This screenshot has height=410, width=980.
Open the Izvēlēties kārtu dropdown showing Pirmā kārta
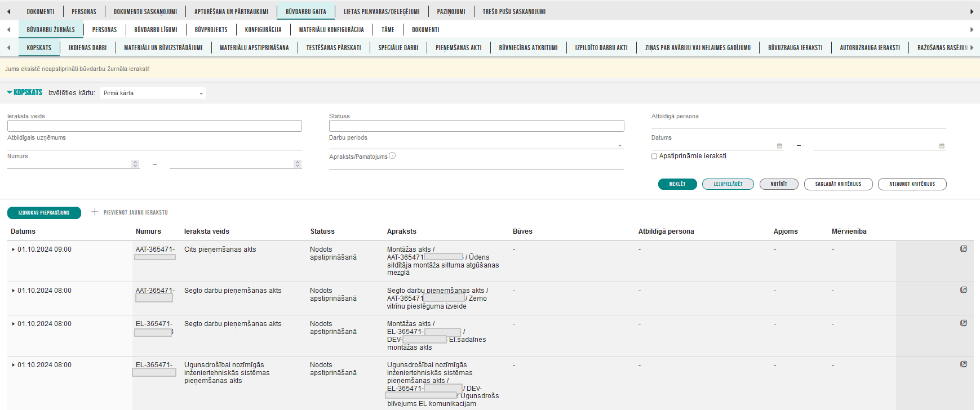coord(153,93)
